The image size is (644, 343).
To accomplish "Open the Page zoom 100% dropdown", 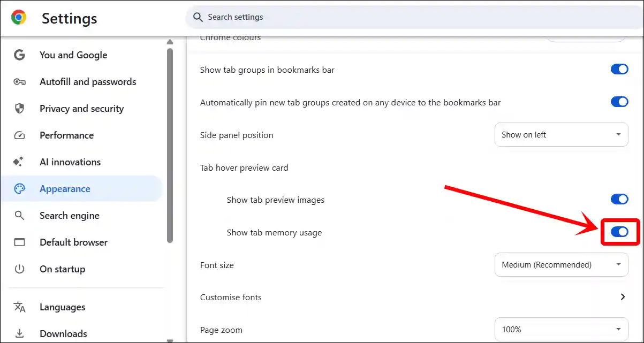I will 562,330.
